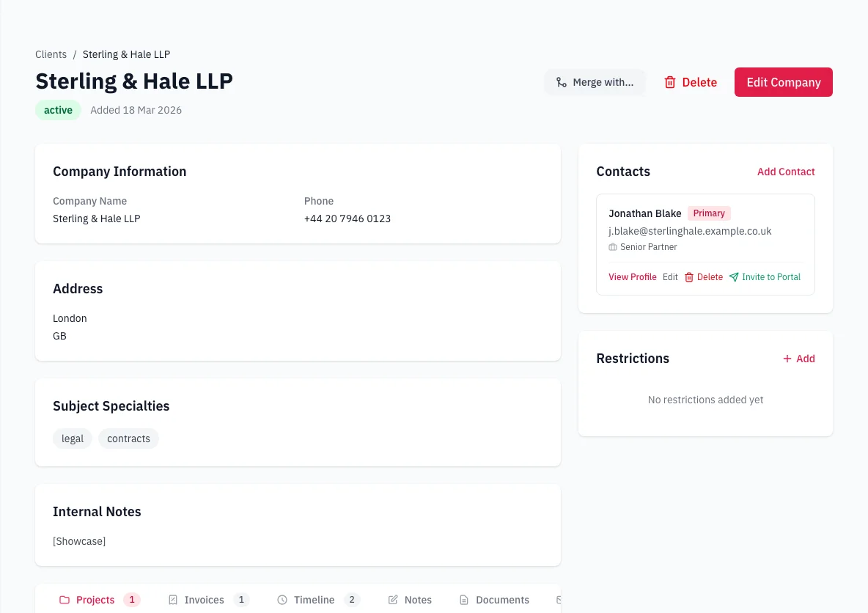Switch to the Invoices tab
Screen dimensions: 868x613
pyautogui.click(x=206, y=599)
